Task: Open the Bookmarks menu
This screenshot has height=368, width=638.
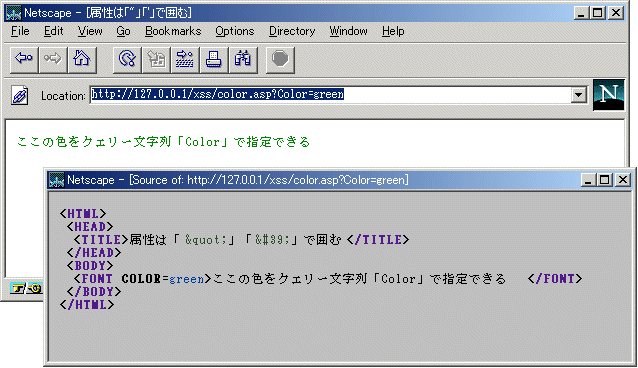Action: coord(173,31)
